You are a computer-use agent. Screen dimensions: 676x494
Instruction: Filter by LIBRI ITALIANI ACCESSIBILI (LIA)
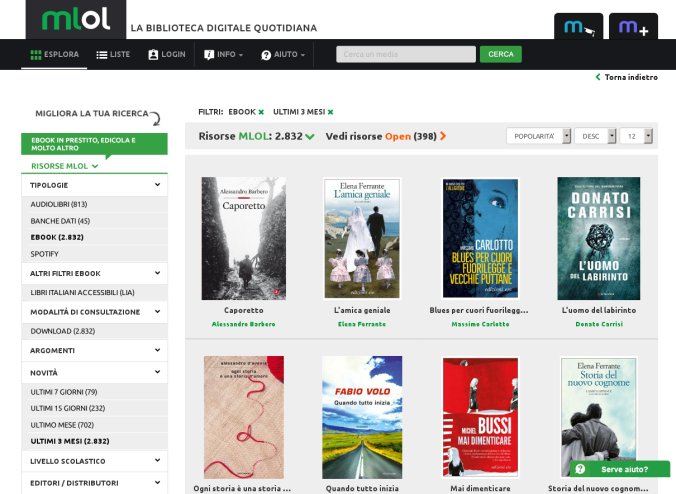click(x=82, y=292)
